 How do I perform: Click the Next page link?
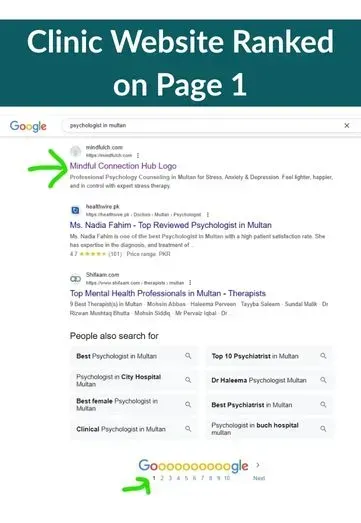coord(259,478)
